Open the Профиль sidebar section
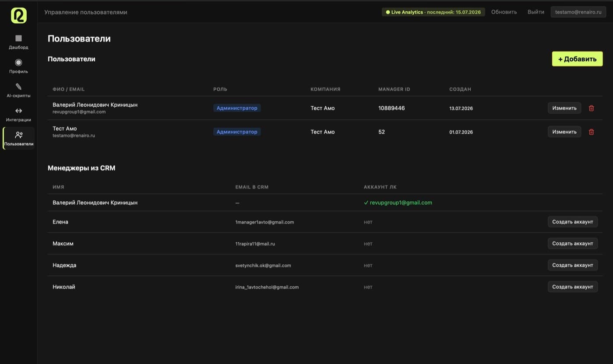613x364 pixels. [x=18, y=66]
